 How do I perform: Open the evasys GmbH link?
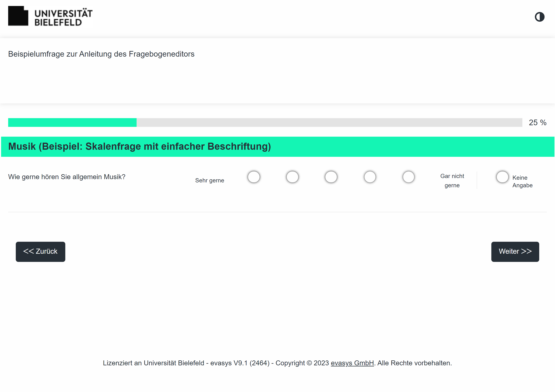point(352,363)
